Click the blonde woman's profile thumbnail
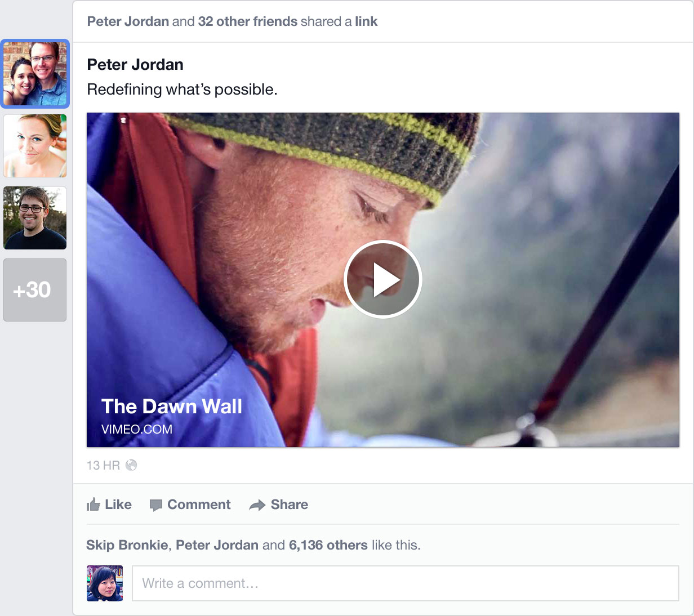This screenshot has height=616, width=694. click(x=35, y=146)
